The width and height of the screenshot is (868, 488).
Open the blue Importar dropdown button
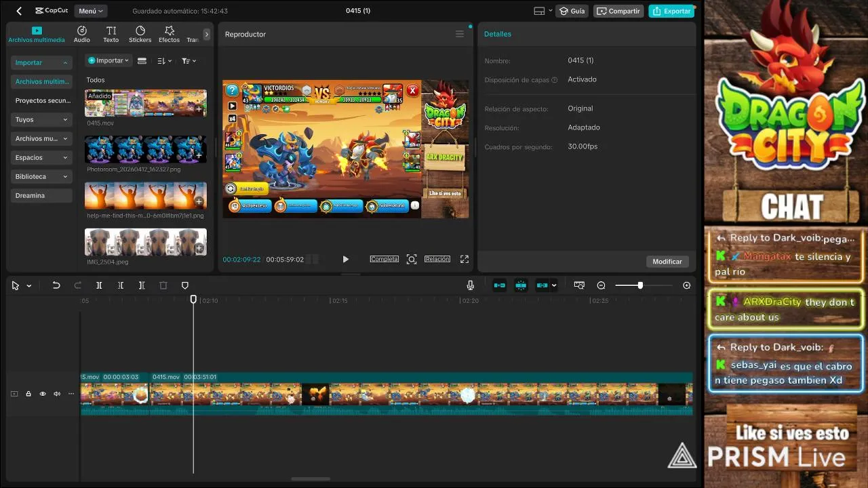coord(108,60)
